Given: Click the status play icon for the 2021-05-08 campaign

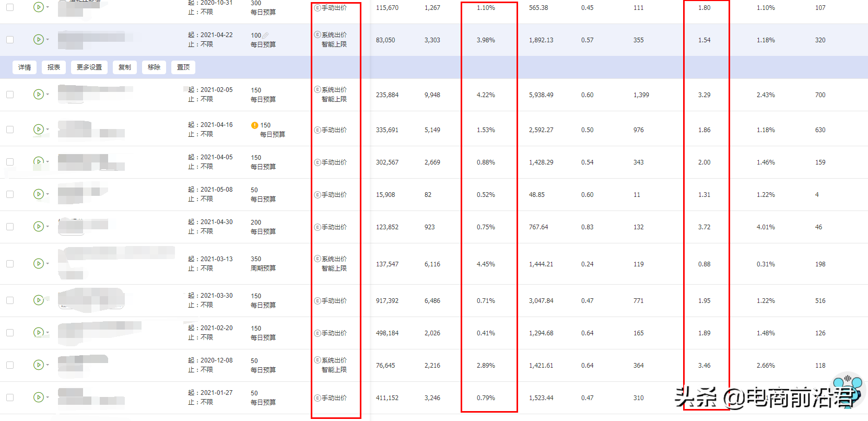Looking at the screenshot, I should click(38, 194).
